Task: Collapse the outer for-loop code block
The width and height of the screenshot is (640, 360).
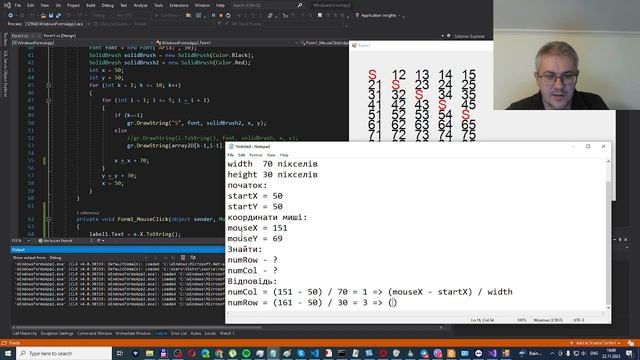Action: pos(49,85)
